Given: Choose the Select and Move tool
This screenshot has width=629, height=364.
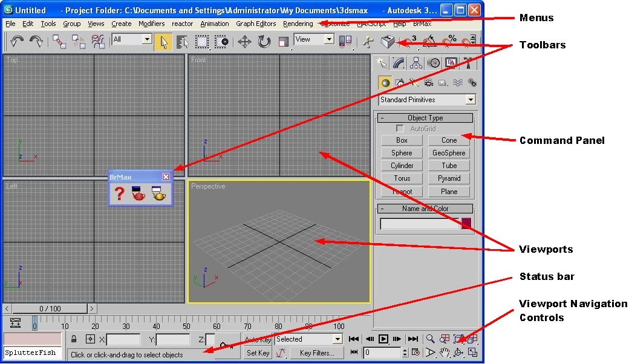Looking at the screenshot, I should 244,42.
